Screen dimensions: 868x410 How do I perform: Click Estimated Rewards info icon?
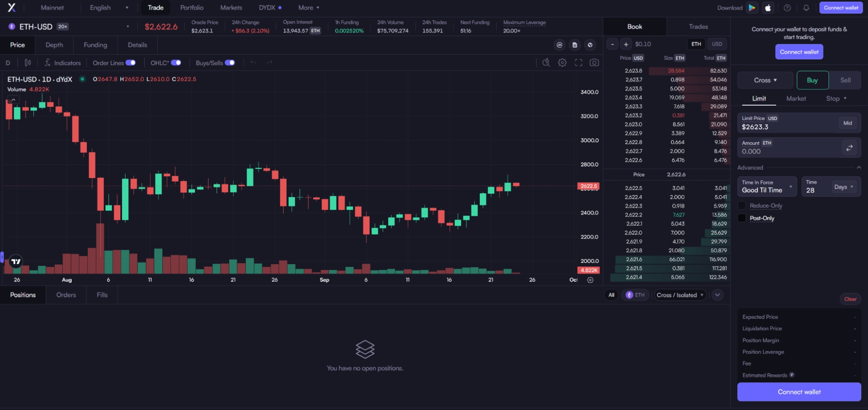(792, 375)
